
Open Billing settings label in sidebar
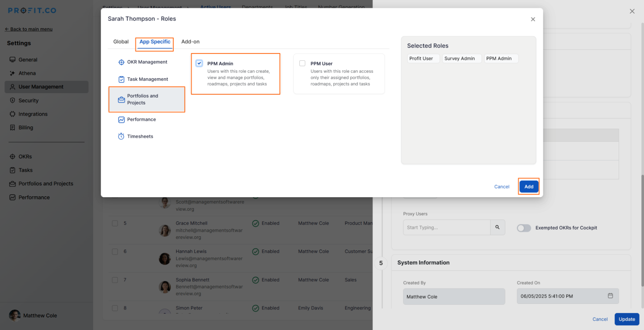point(26,128)
